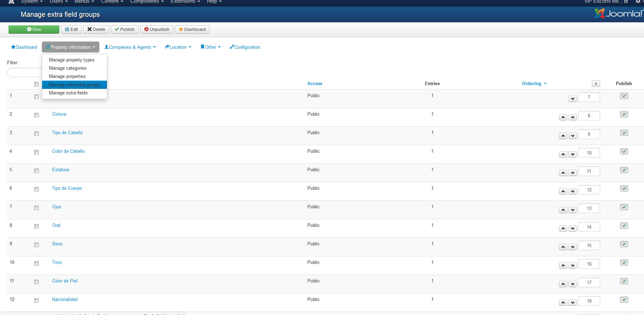Tick the Tipo de Cuerpo checkbox
Viewport: 644px width, 315px height.
point(36,189)
